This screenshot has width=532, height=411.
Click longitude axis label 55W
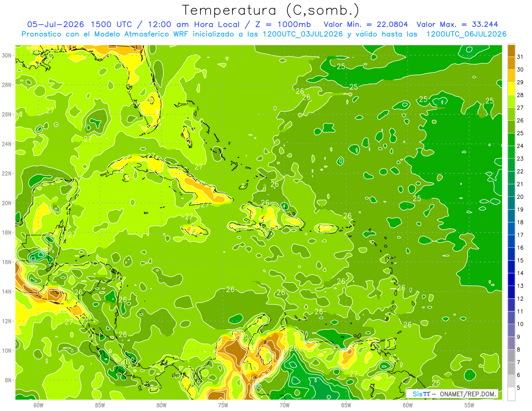pos(469,405)
